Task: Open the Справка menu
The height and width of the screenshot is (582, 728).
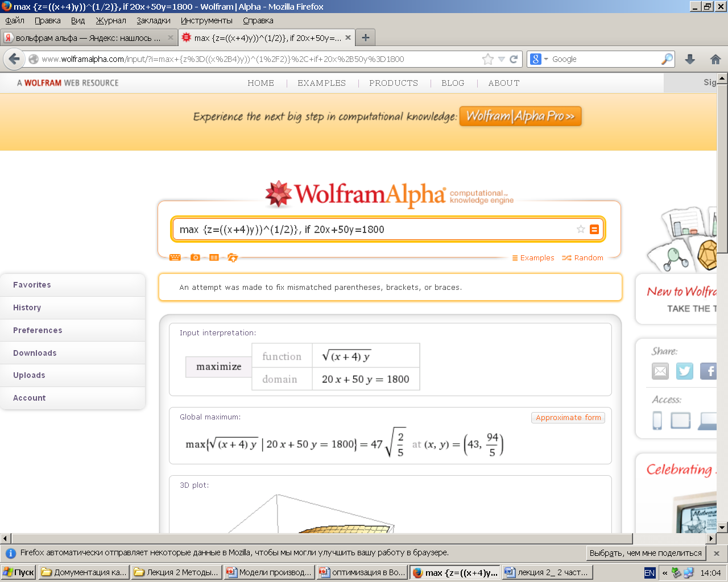Action: tap(258, 20)
